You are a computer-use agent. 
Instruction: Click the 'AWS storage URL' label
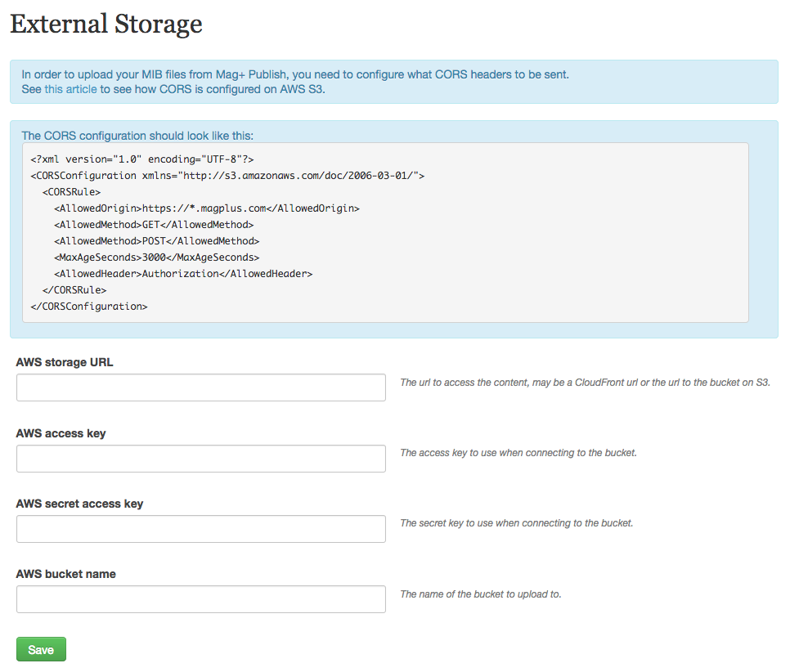[65, 362]
